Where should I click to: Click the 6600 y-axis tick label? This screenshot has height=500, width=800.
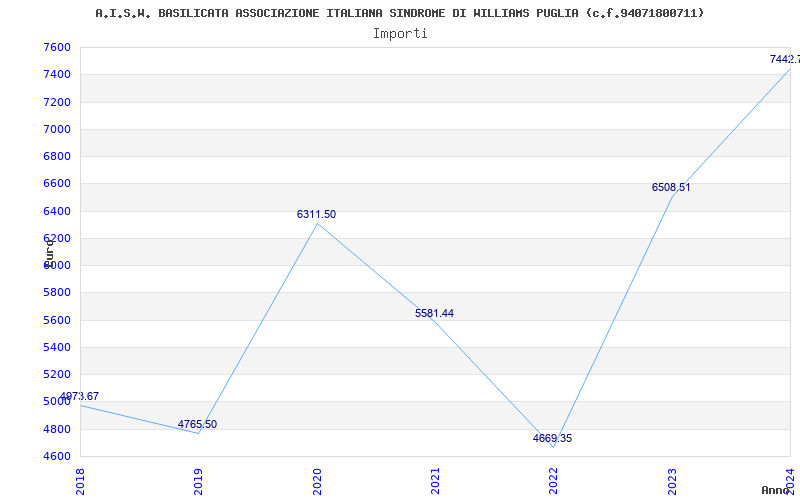point(57,184)
